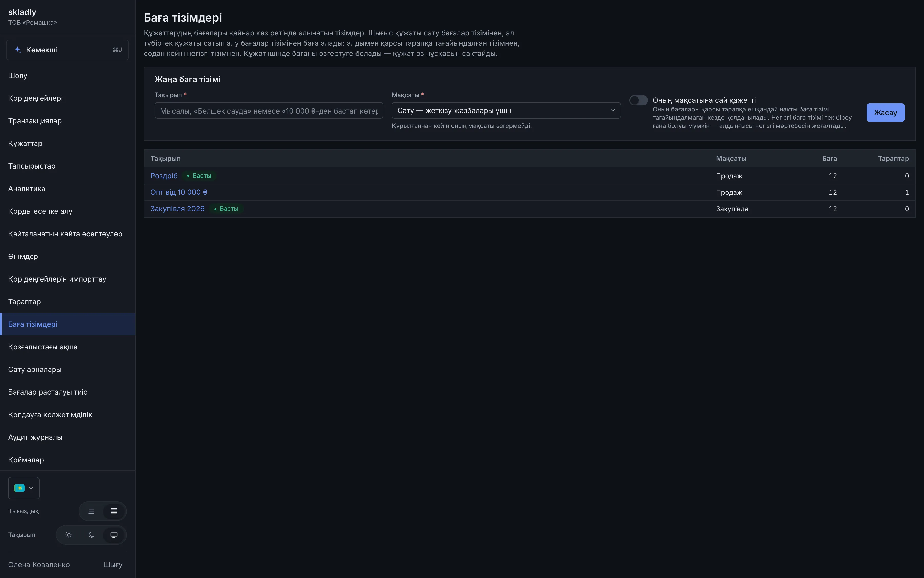Open Қорды есепке алу menu item

(x=68, y=211)
